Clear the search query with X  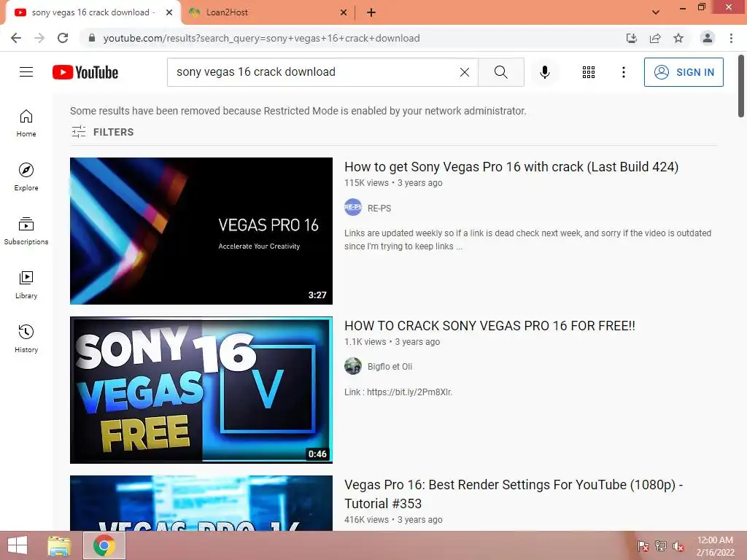click(x=465, y=72)
